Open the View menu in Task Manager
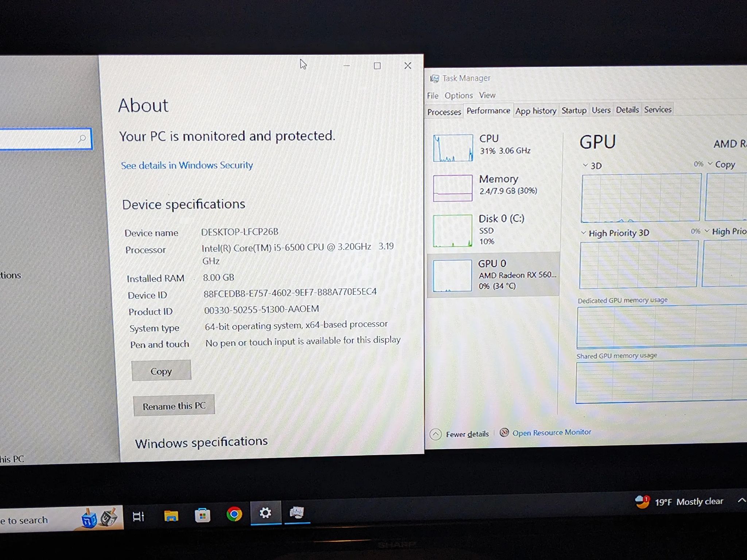The height and width of the screenshot is (560, 747). 487,95
